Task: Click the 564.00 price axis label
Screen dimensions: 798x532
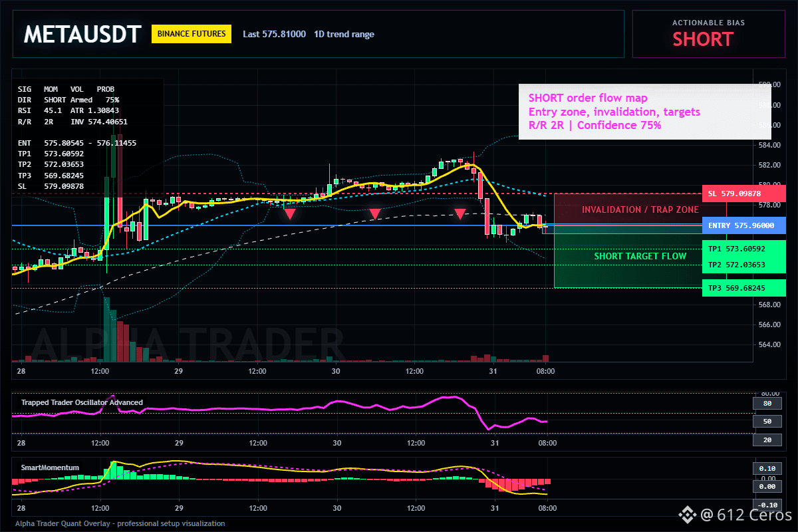Action: click(x=769, y=344)
